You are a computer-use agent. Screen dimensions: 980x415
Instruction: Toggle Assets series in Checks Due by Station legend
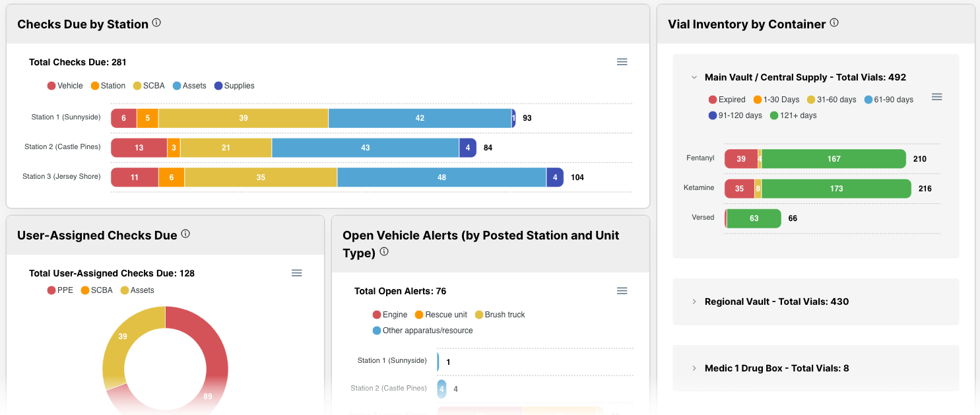[x=189, y=86]
